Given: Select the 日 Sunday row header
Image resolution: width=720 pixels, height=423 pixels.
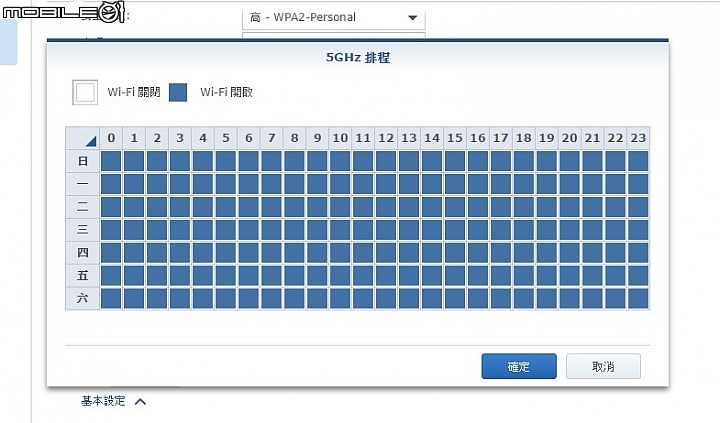Looking at the screenshot, I should coord(83,161).
